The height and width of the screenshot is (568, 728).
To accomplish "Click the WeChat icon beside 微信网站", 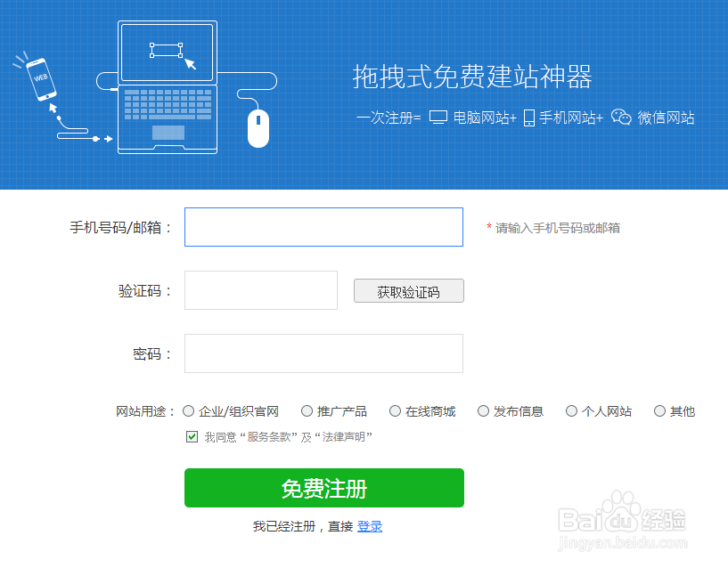I will 621,117.
